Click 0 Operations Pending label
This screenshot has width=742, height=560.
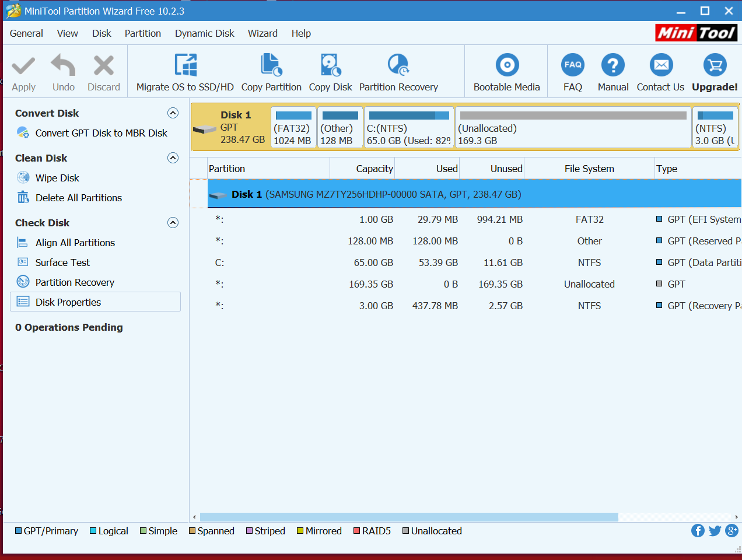[x=69, y=327]
